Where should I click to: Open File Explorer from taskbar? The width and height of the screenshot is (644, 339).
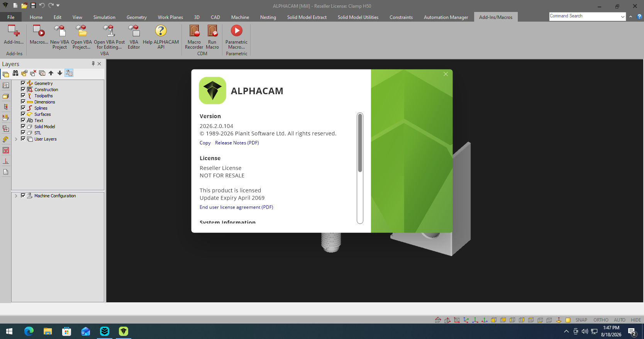click(47, 331)
